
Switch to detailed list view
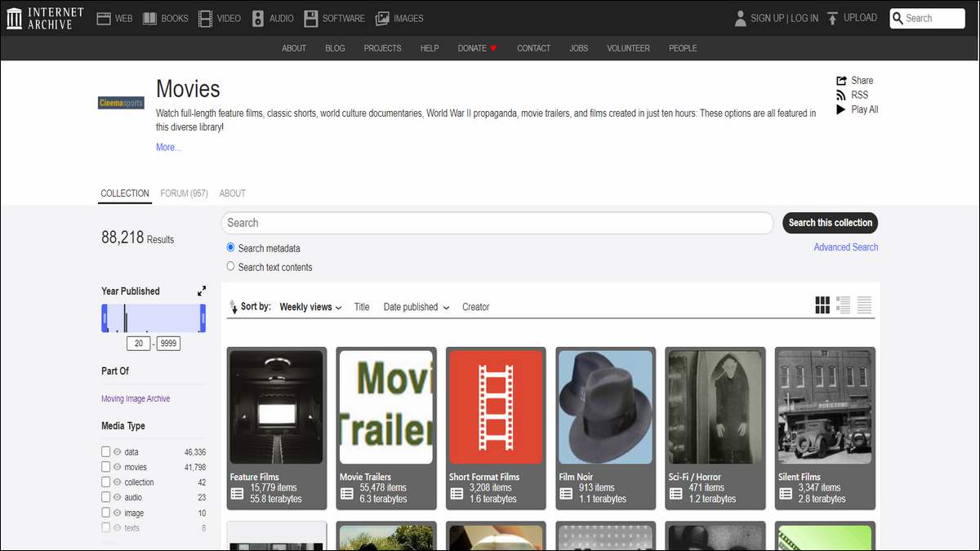844,305
